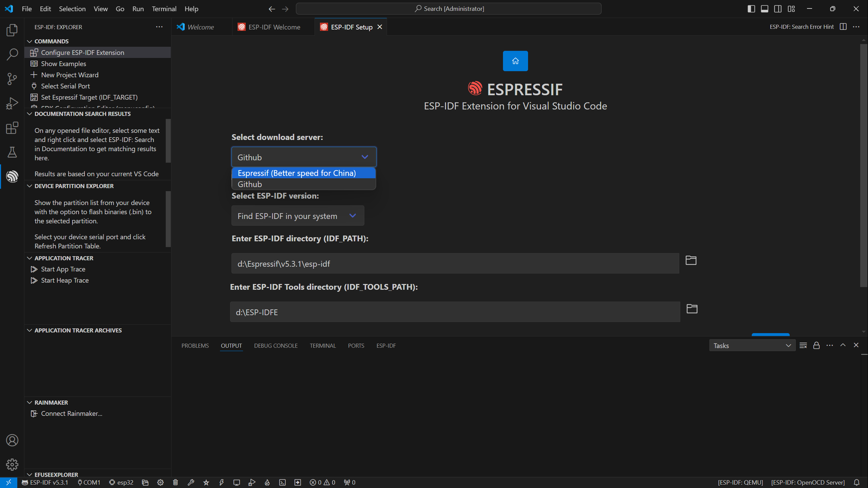Browse folder for IDF_TOOLS_PATH directory
The width and height of the screenshot is (868, 488).
[x=692, y=309]
